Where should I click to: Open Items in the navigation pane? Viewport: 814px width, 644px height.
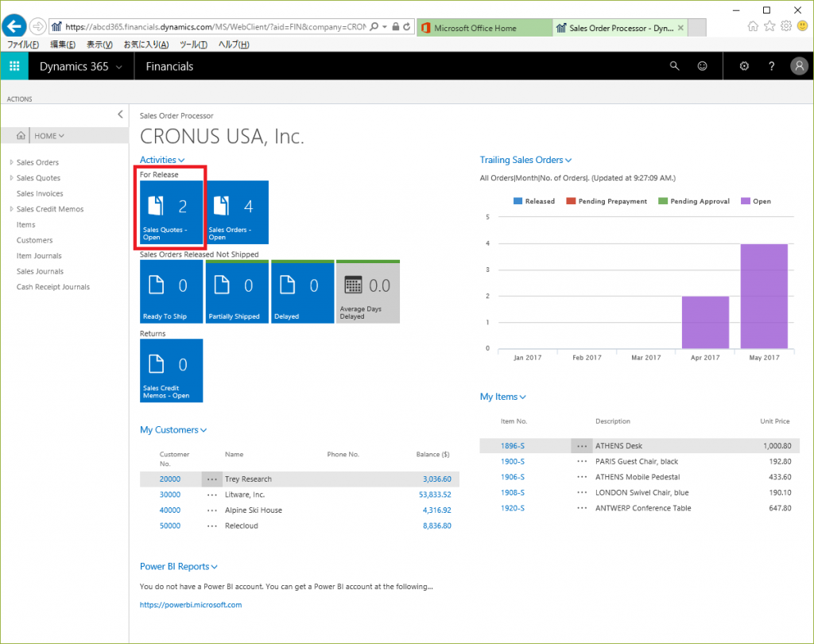point(26,224)
